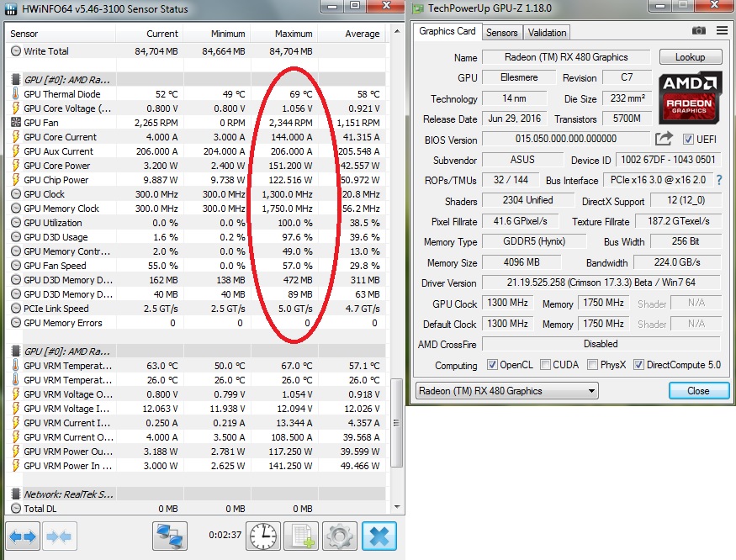736x560 pixels.
Task: Click the AMD CrossFire Disabled field
Action: [601, 344]
